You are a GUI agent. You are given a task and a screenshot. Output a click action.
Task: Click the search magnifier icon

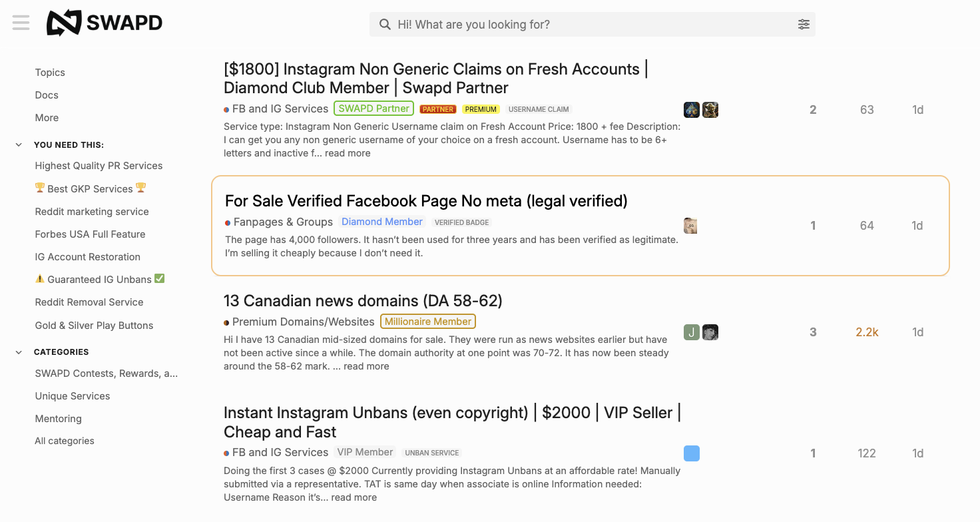tap(385, 25)
